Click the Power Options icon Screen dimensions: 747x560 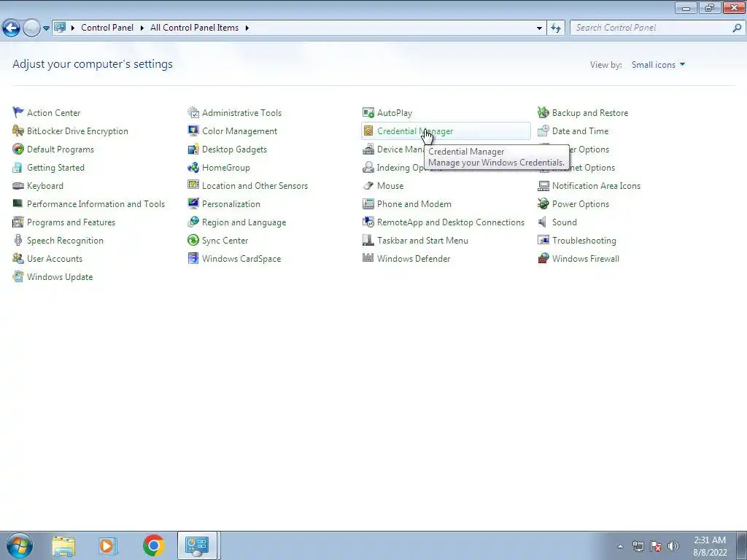click(x=543, y=204)
